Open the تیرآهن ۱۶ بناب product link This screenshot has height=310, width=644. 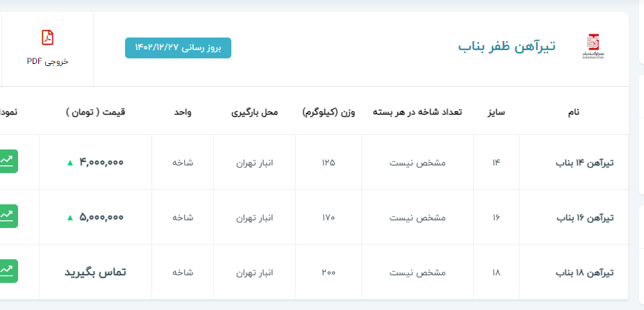[585, 218]
